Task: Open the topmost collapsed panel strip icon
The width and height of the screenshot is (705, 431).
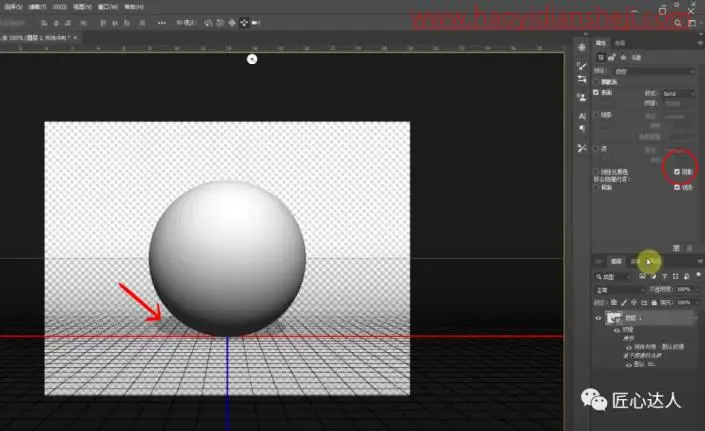Action: [x=582, y=47]
